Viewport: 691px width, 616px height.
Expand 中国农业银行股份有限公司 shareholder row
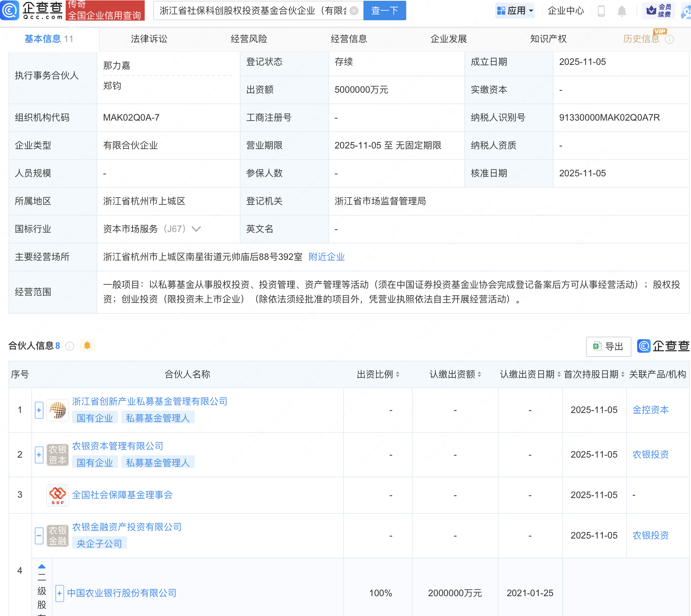[x=60, y=593]
